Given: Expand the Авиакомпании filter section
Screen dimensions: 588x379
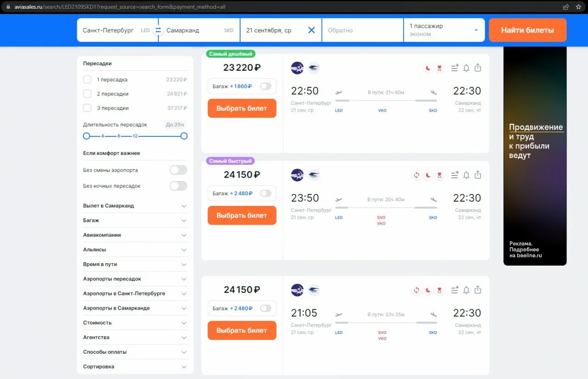Looking at the screenshot, I should pos(135,235).
